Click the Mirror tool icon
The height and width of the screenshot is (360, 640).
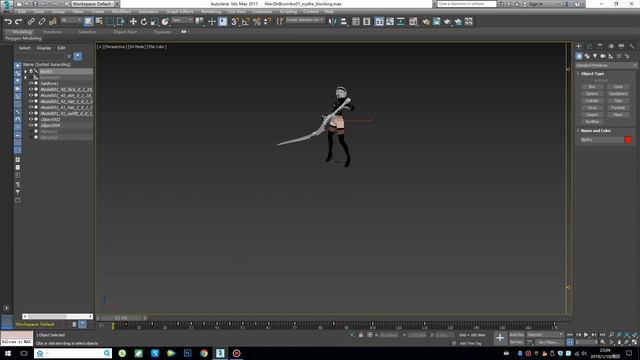(x=333, y=22)
